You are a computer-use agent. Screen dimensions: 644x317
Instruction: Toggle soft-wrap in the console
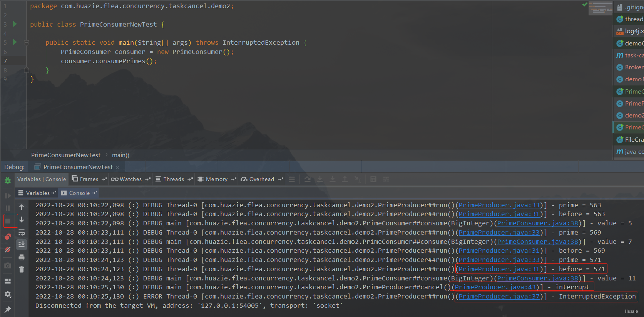(22, 232)
